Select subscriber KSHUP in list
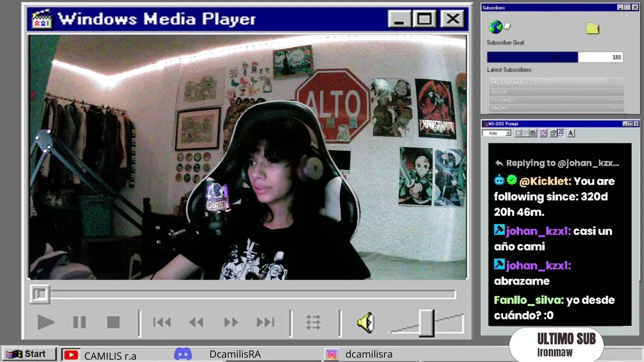644x362 pixels. (x=556, y=93)
